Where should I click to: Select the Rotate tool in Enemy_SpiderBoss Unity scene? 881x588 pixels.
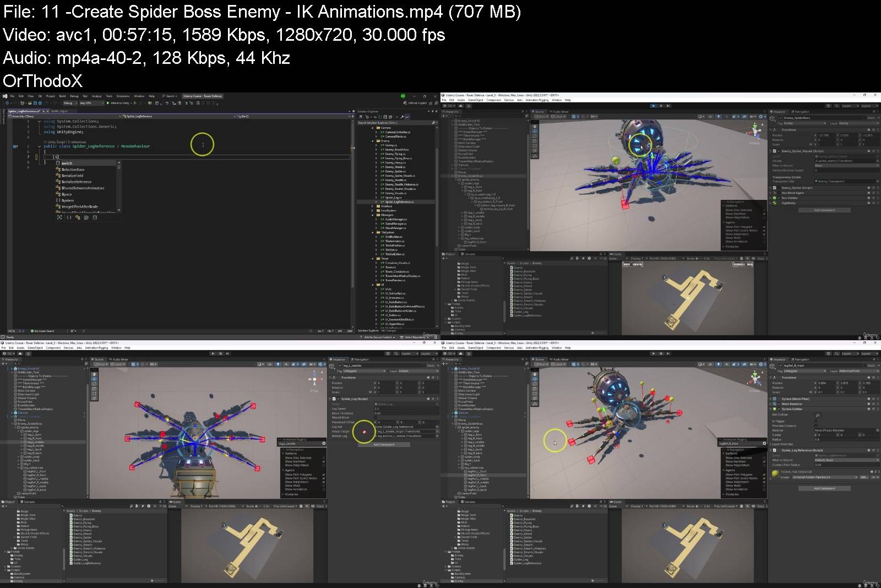click(x=535, y=136)
